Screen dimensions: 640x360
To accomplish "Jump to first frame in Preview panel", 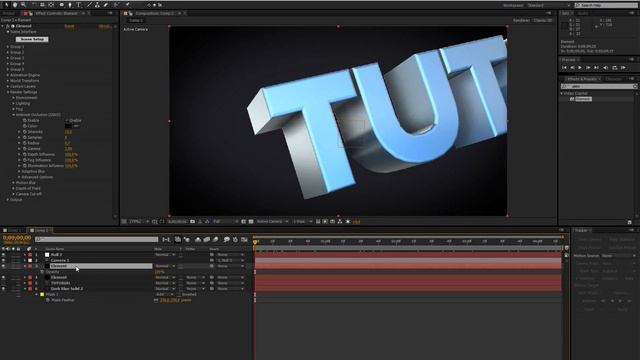I will pos(564,67).
